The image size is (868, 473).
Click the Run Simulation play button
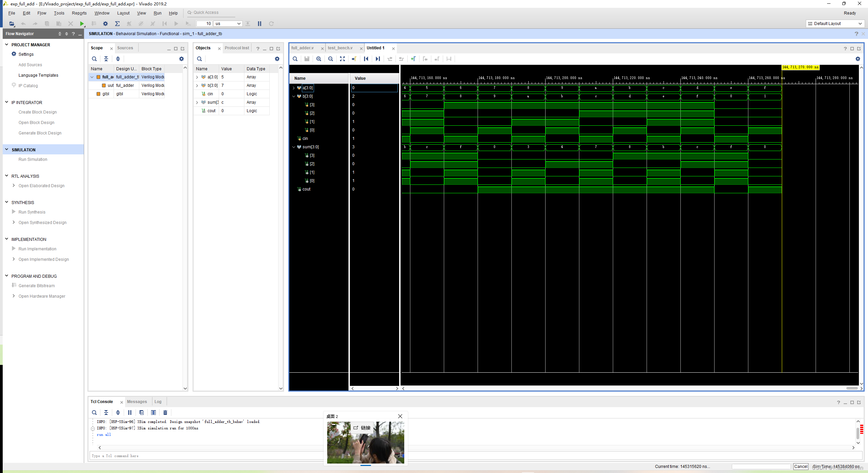(x=81, y=23)
